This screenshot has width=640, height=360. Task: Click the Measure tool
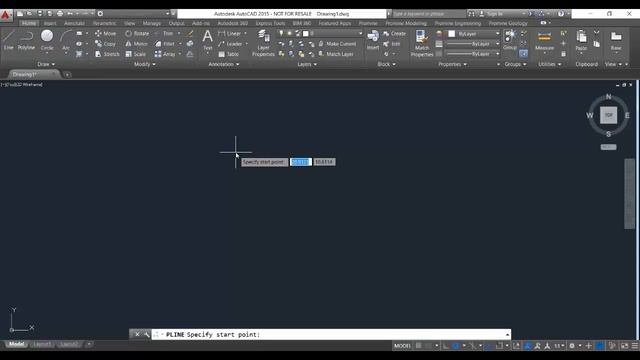544,40
